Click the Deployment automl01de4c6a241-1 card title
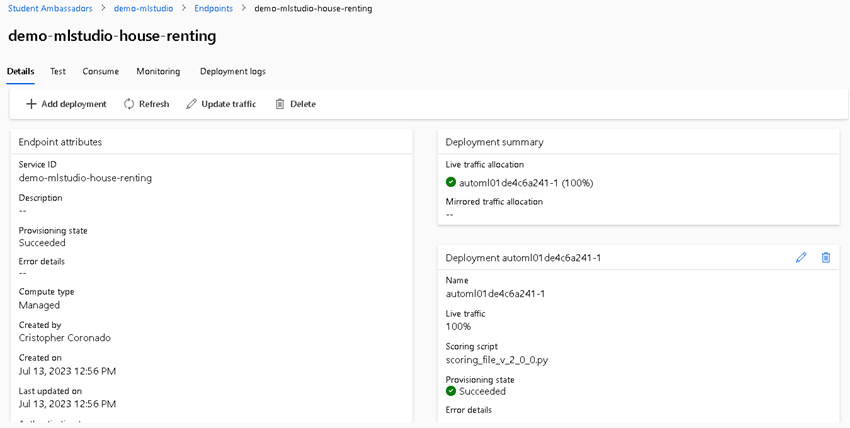850x428 pixels. click(x=523, y=258)
